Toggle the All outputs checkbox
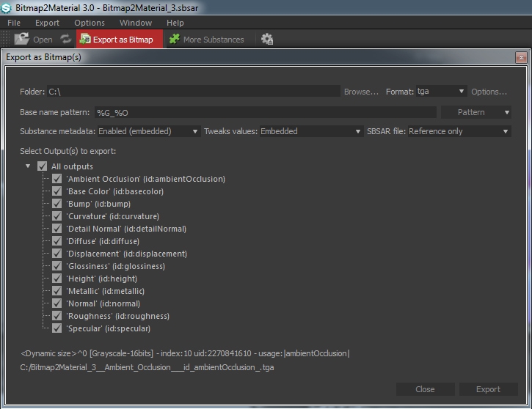This screenshot has height=409, width=532. click(42, 166)
